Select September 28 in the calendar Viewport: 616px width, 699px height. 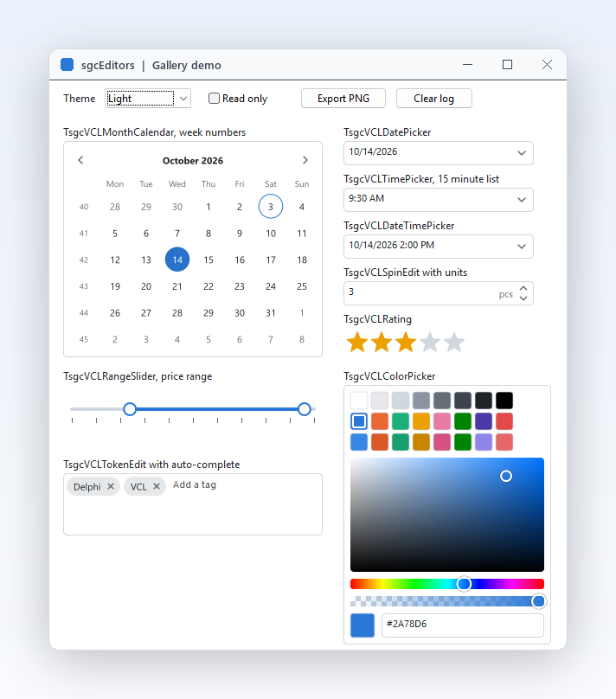pos(115,207)
